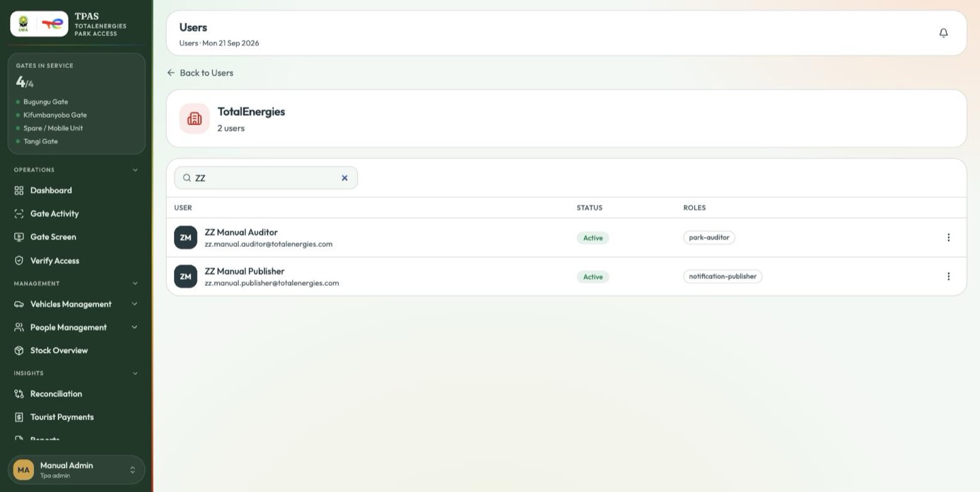The height and width of the screenshot is (492, 980).
Task: Click the STATUS column header
Action: point(589,208)
